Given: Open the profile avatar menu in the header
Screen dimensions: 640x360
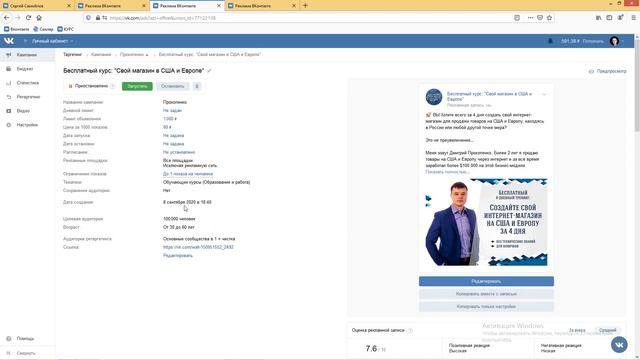Looking at the screenshot, I should (614, 41).
